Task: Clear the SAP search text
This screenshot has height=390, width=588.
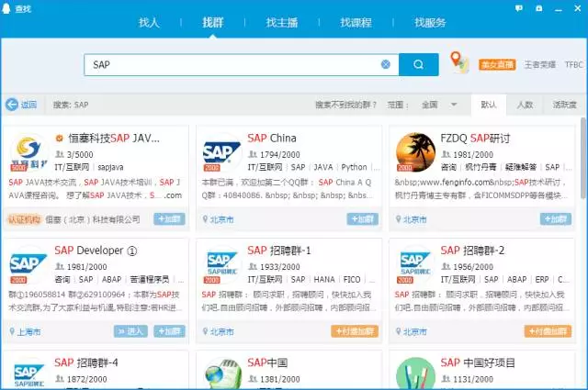Action: 386,64
